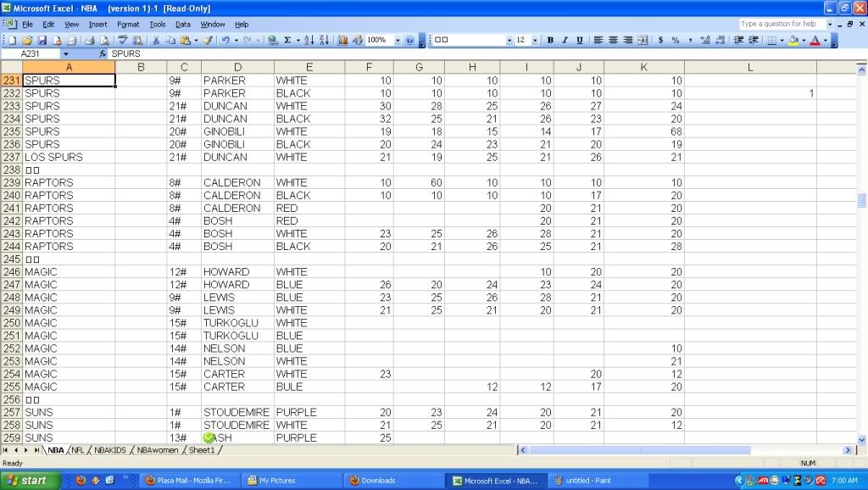
Task: Sort the data ascending A to Z
Action: pyautogui.click(x=309, y=40)
